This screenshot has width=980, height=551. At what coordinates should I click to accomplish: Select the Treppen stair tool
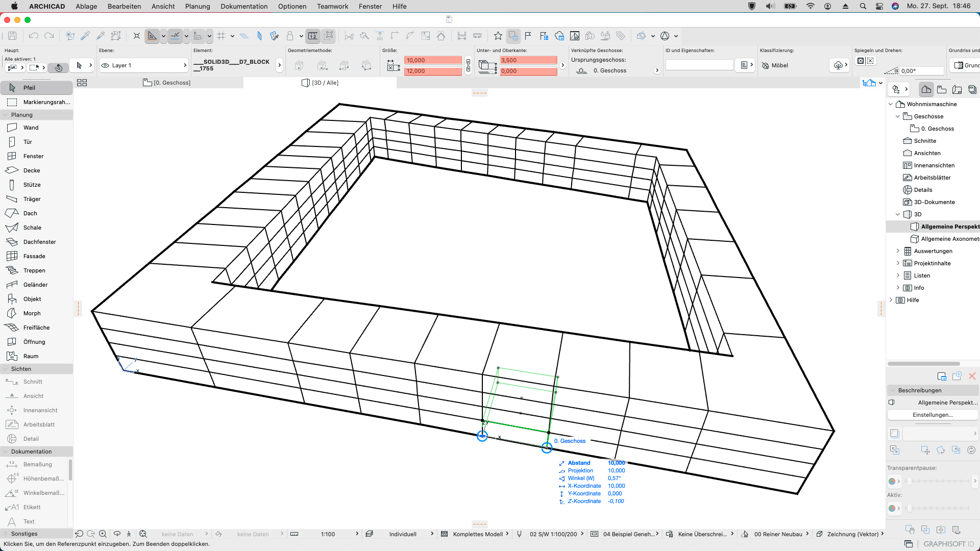pos(34,270)
